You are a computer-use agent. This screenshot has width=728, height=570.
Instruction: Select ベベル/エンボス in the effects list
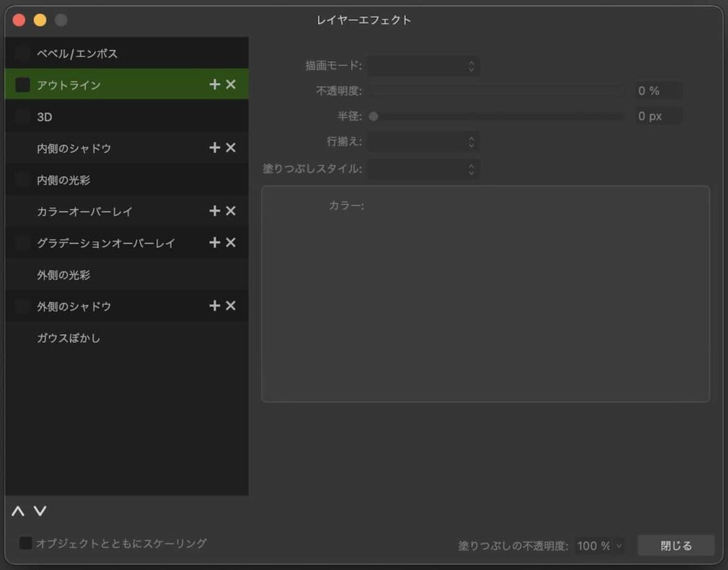pos(127,53)
